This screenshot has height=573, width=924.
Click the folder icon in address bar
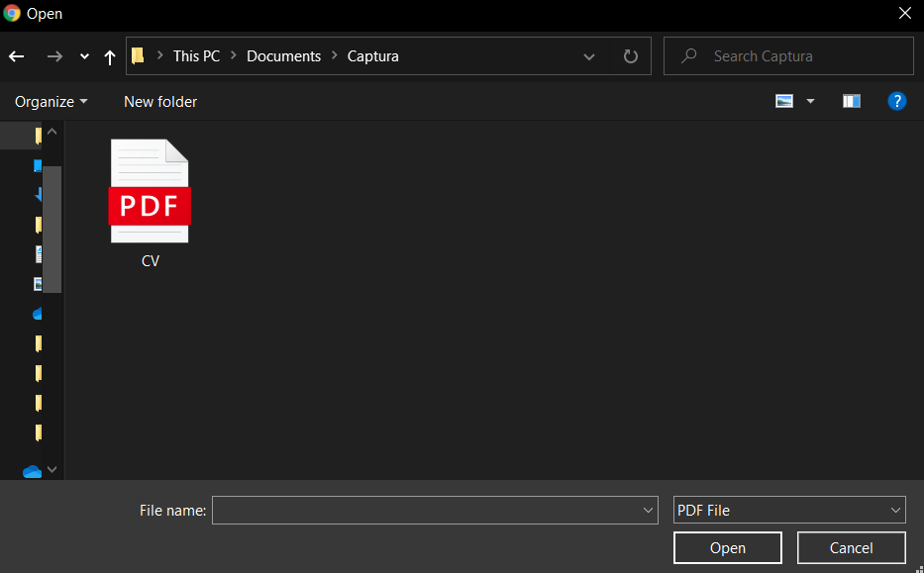[x=138, y=56]
